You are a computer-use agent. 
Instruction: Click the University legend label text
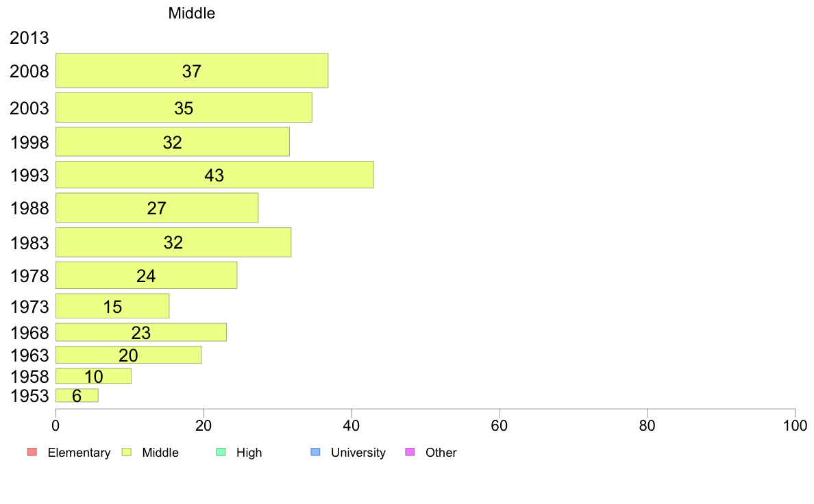[358, 453]
